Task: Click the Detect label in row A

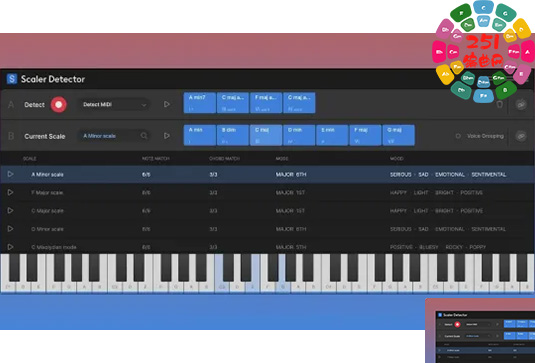Action: pyautogui.click(x=34, y=105)
